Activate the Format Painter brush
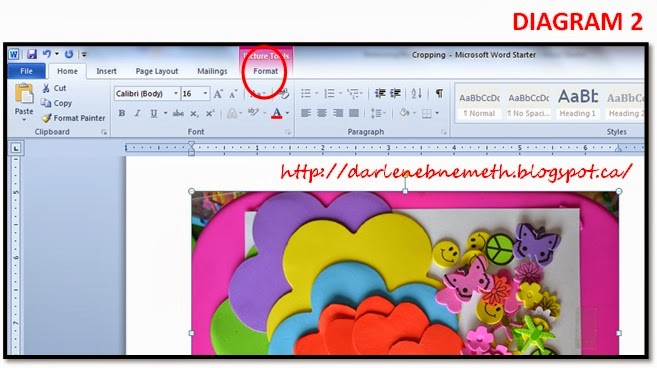The width and height of the screenshot is (657, 368). coord(46,118)
